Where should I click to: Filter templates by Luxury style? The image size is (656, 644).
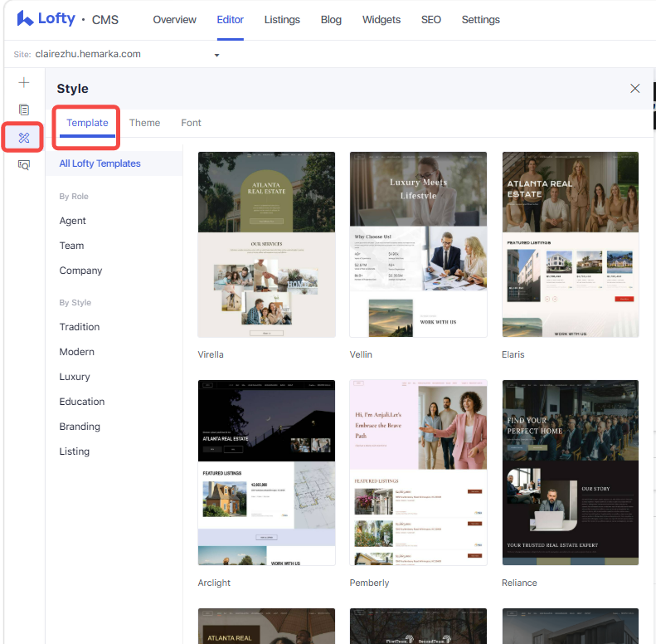(75, 377)
